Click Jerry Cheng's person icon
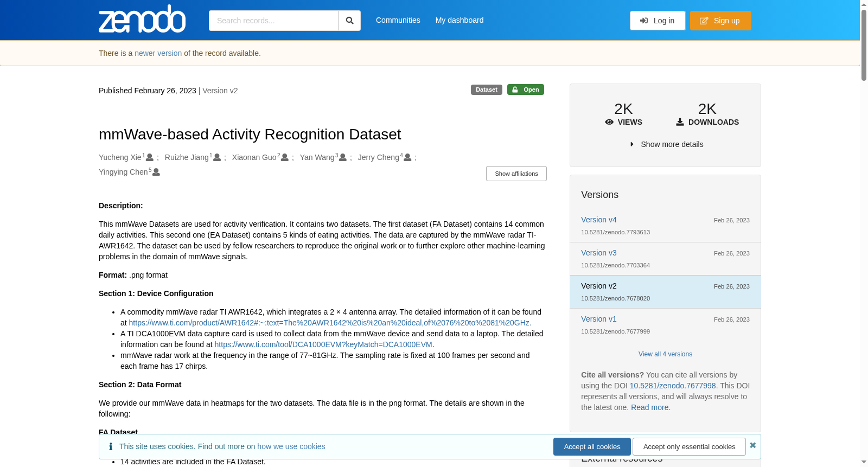 (407, 157)
